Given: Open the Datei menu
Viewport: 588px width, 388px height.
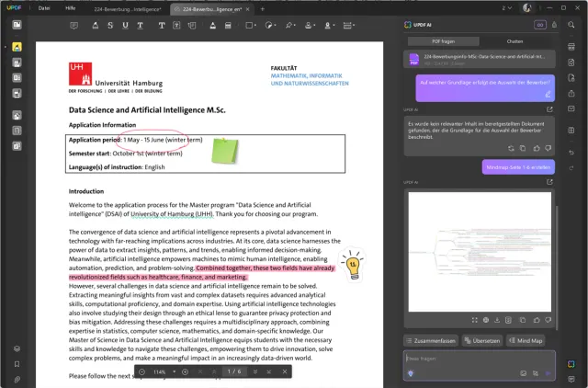Looking at the screenshot, I should 43,8.
